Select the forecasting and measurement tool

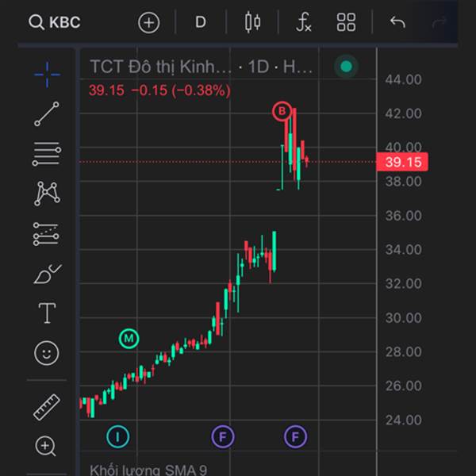(46, 234)
